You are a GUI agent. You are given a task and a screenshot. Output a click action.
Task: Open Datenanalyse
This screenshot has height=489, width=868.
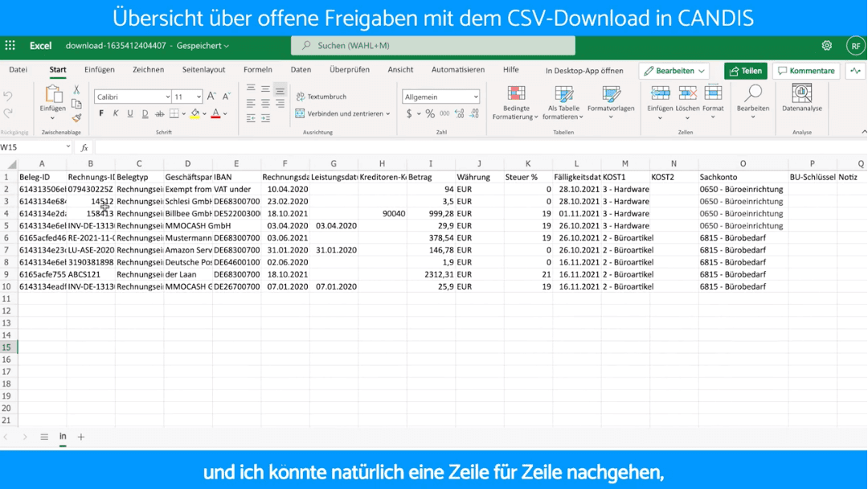801,98
